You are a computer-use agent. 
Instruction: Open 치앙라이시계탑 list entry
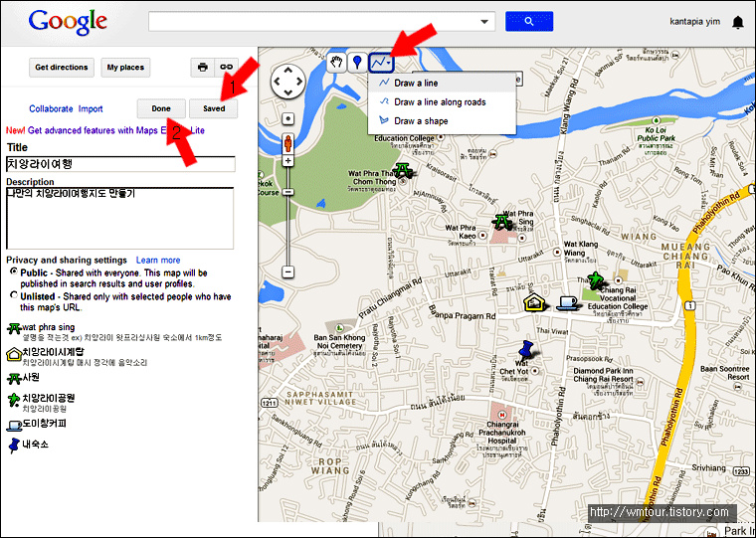tap(53, 352)
